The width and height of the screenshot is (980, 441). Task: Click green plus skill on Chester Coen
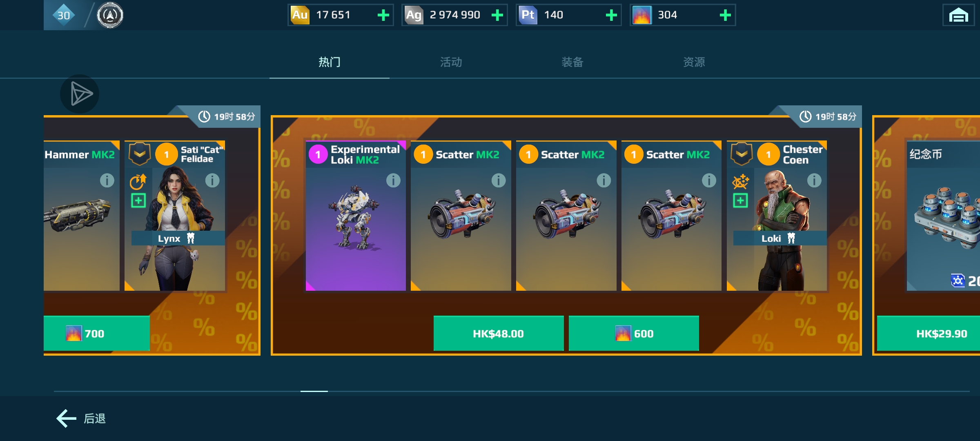pyautogui.click(x=740, y=200)
